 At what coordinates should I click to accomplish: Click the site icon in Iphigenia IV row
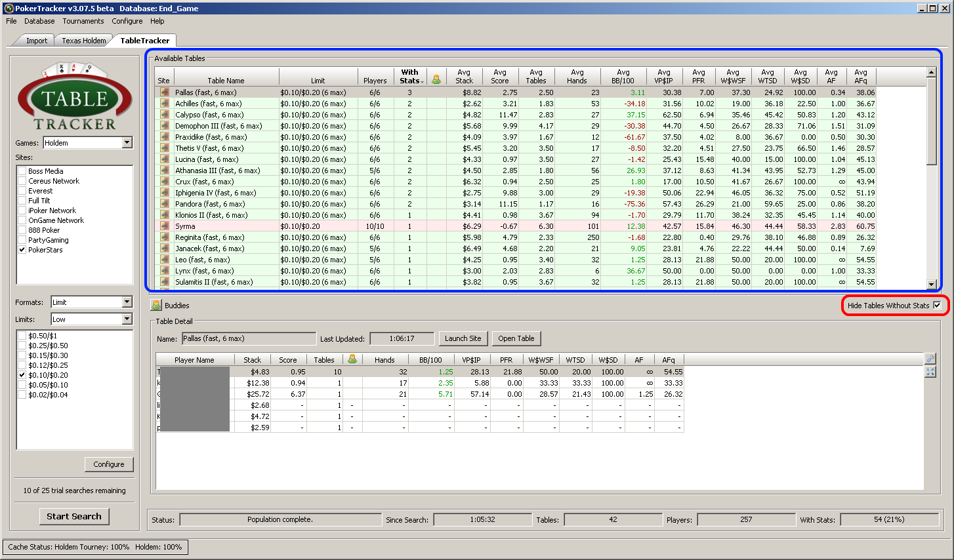[165, 193]
